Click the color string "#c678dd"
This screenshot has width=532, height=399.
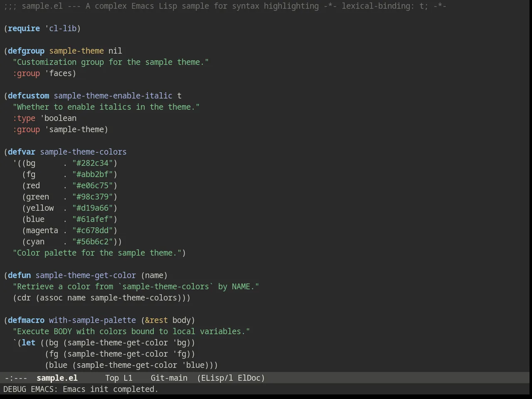(93, 230)
